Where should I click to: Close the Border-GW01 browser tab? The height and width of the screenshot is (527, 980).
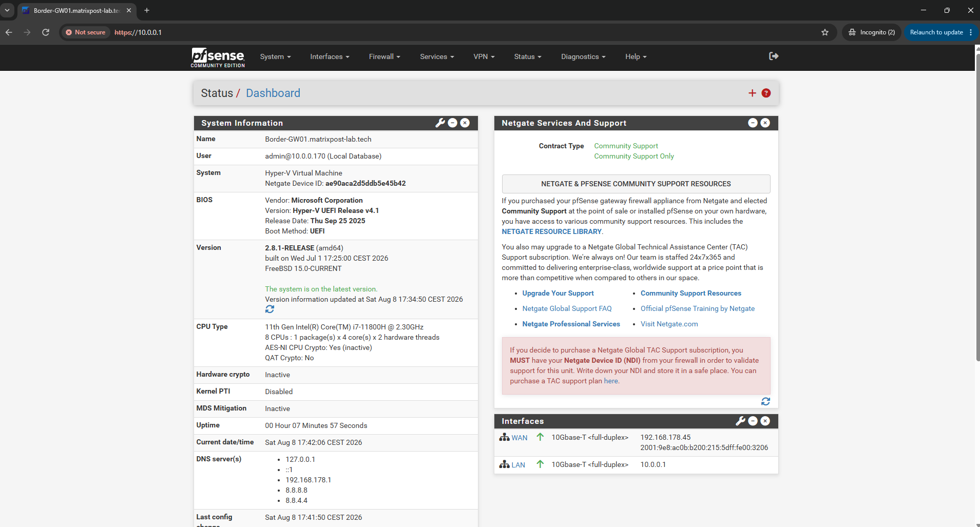129,10
